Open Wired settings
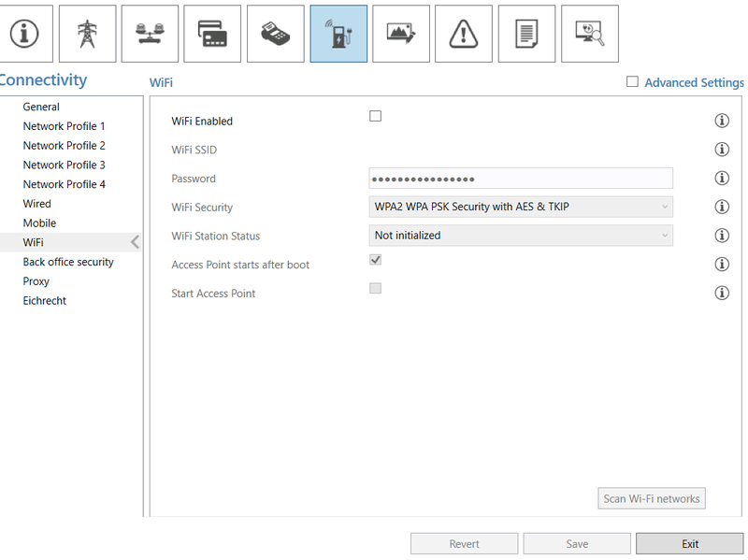Screen dimensions: 748x560 pyautogui.click(x=36, y=204)
